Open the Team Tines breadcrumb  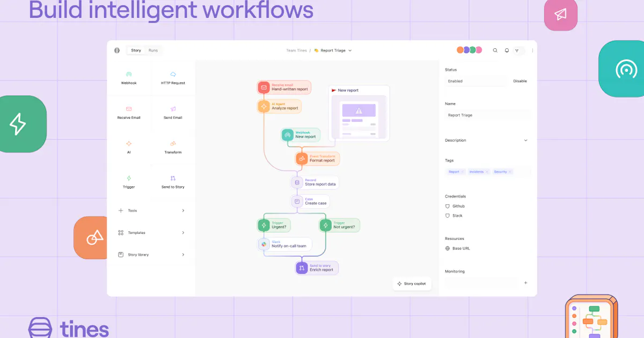(x=296, y=50)
